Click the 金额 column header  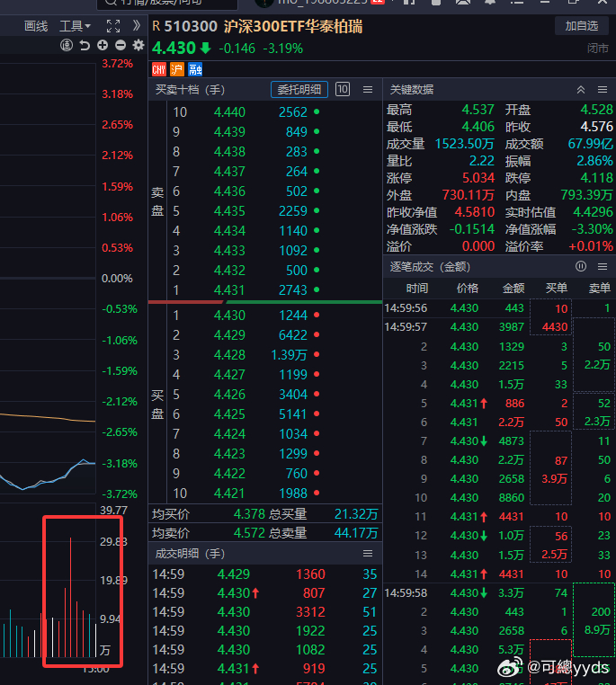(513, 288)
